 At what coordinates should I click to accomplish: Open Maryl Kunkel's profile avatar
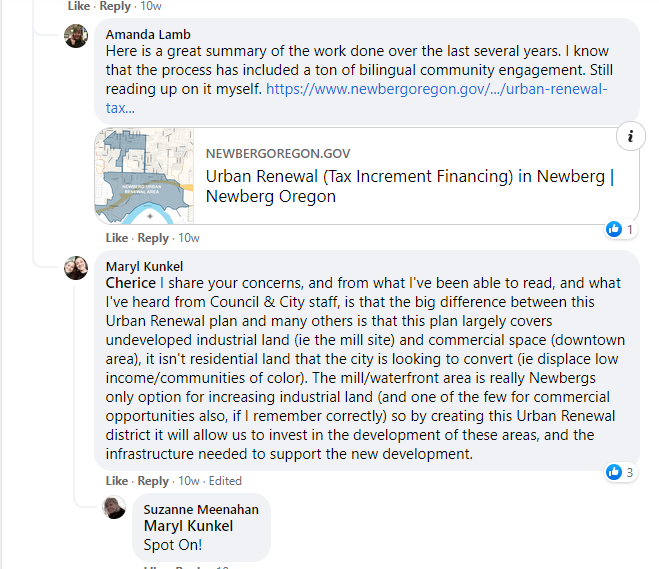pos(76,268)
